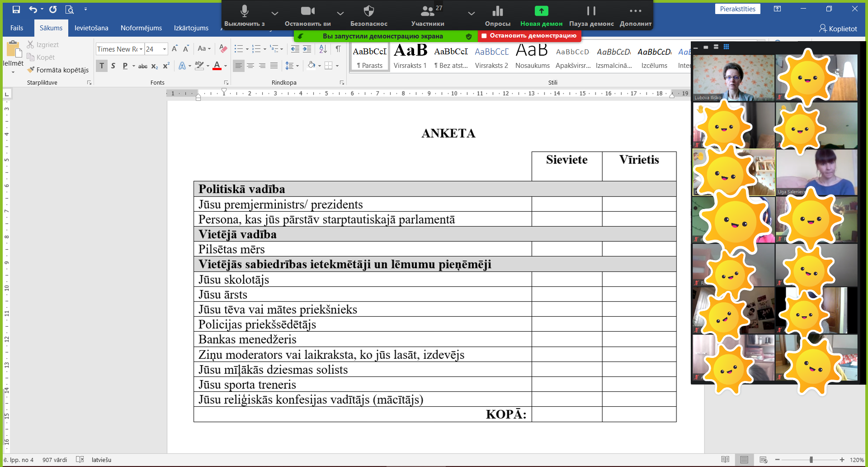Click zoom in plus on status bar
The width and height of the screenshot is (868, 467).
click(842, 460)
